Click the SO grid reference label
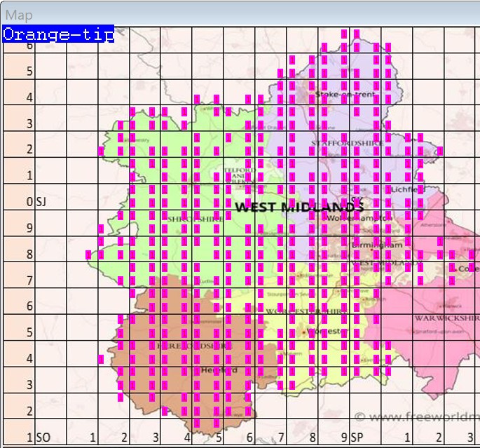The height and width of the screenshot is (448, 480). (43, 437)
